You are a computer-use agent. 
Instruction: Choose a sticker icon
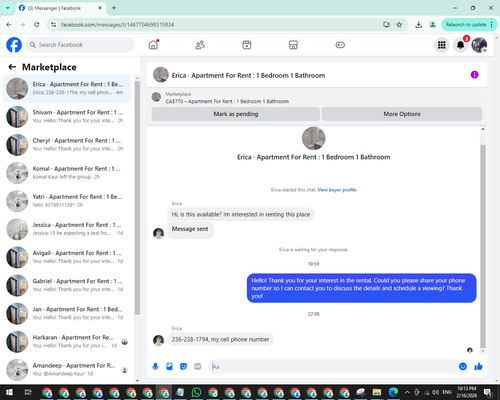coord(183,367)
